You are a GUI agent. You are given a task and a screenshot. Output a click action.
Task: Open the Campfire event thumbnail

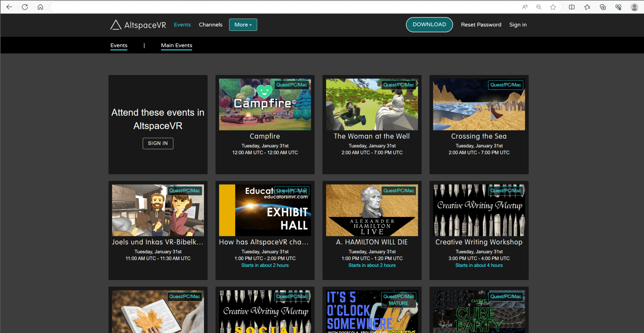[x=265, y=104]
